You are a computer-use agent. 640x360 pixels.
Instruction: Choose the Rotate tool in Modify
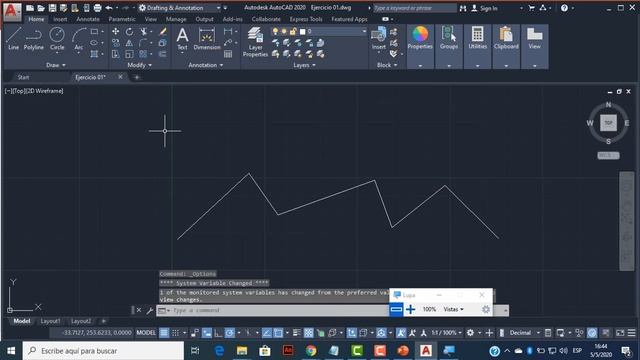[x=129, y=31]
